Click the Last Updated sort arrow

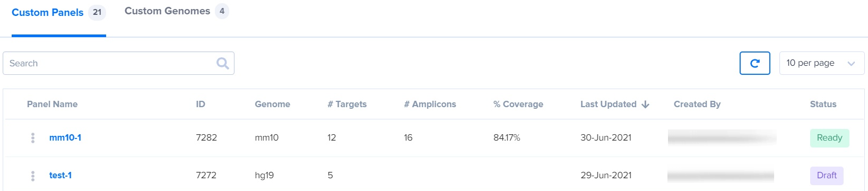pyautogui.click(x=646, y=105)
